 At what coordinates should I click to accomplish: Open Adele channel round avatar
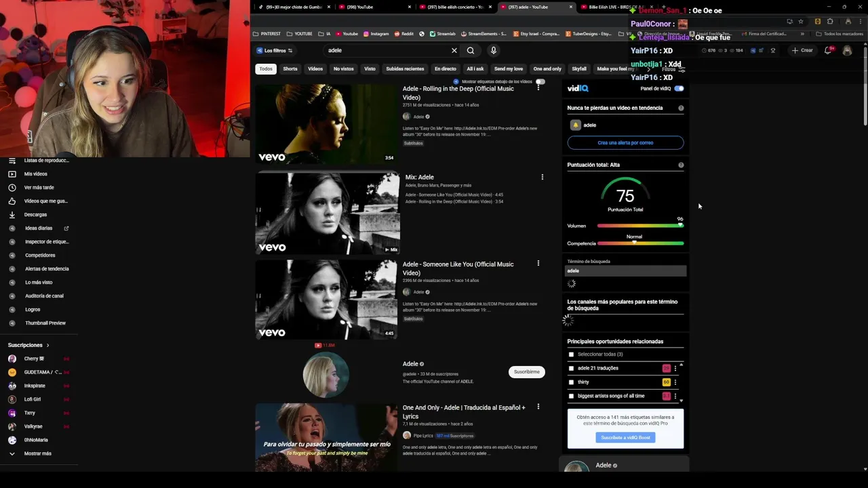(x=326, y=375)
